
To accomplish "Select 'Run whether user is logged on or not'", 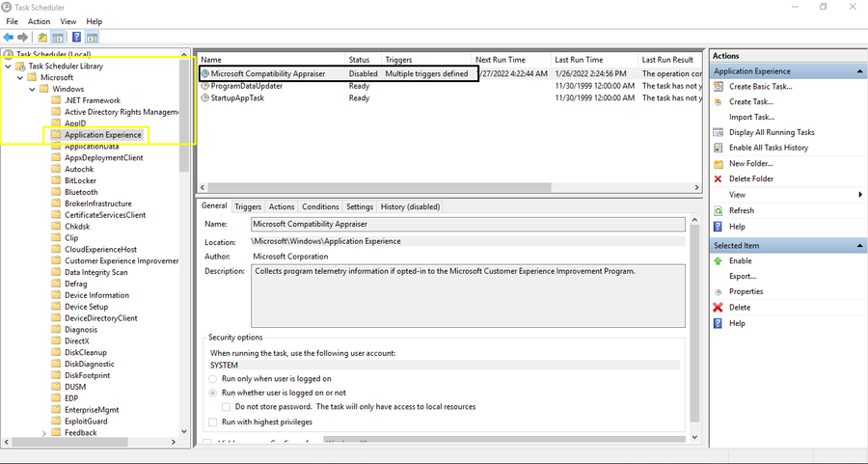I will [212, 394].
